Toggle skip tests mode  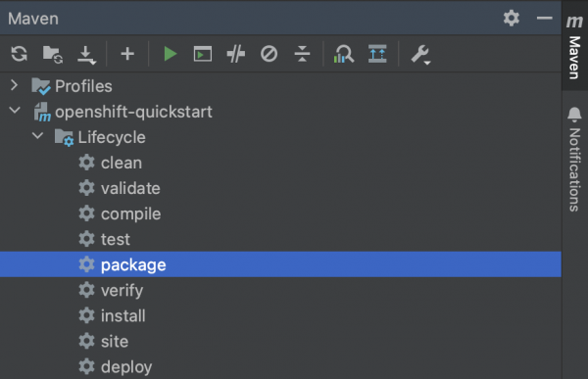pos(269,54)
